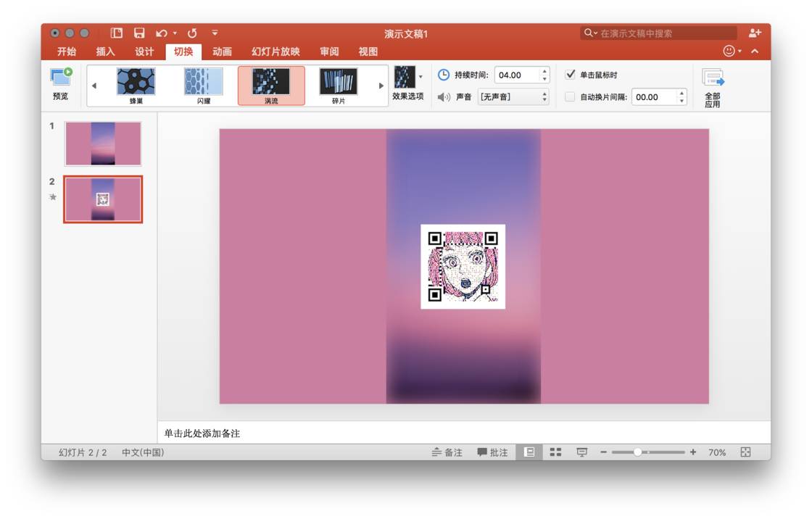Open the Undo history dropdown arrow
Viewport: 812px width, 519px height.
click(175, 33)
